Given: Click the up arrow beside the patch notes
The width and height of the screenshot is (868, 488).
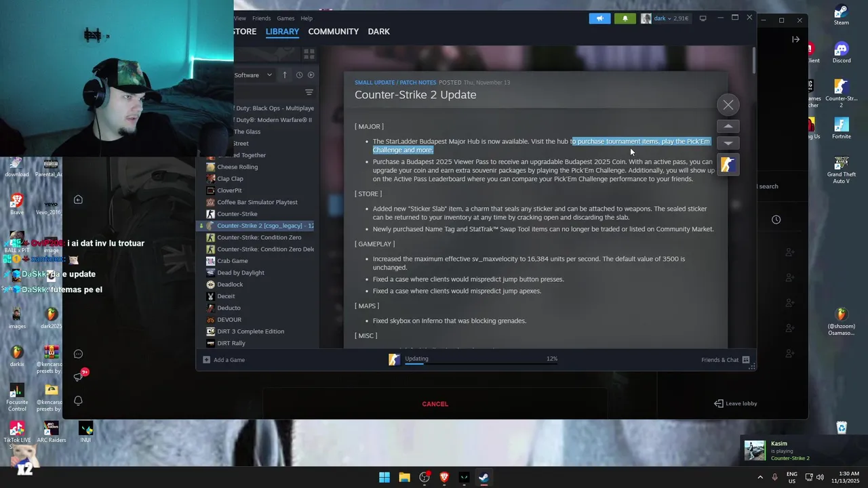Looking at the screenshot, I should pyautogui.click(x=728, y=126).
